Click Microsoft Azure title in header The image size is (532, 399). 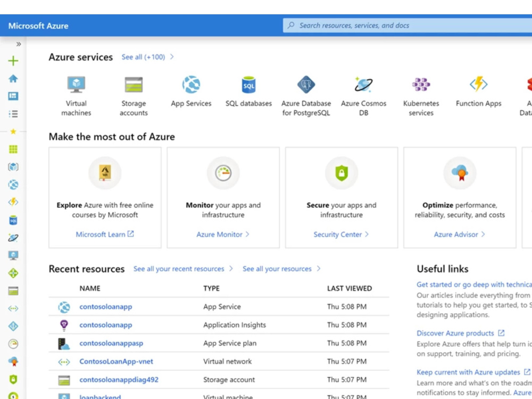coord(38,26)
